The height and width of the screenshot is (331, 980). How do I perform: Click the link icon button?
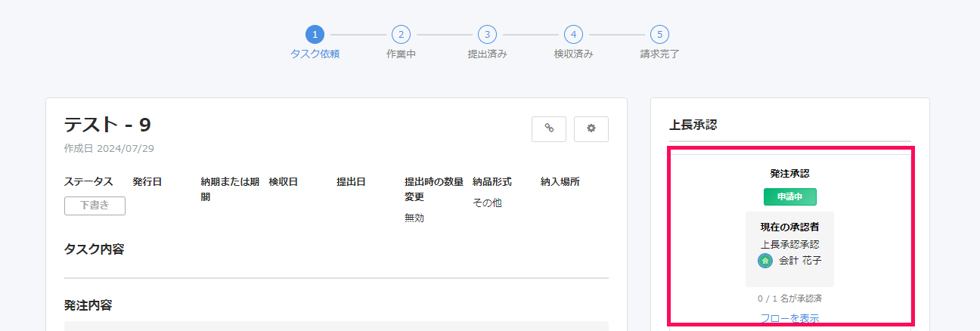click(549, 128)
